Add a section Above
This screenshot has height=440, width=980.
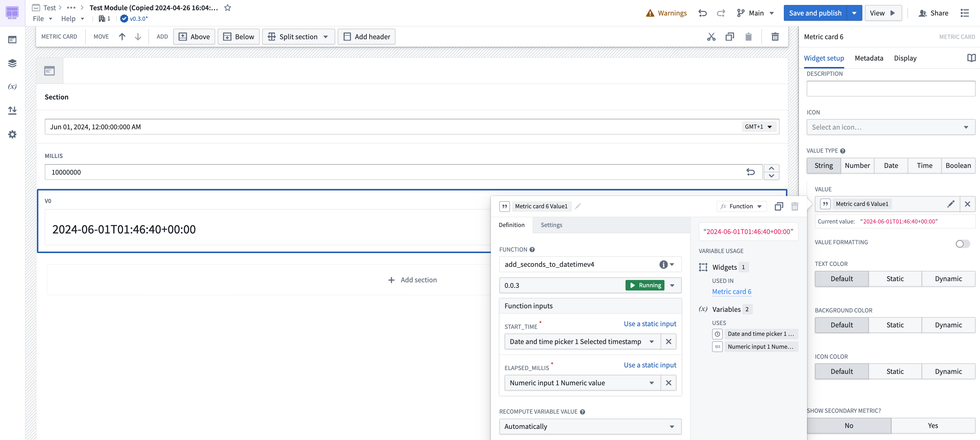coord(194,37)
